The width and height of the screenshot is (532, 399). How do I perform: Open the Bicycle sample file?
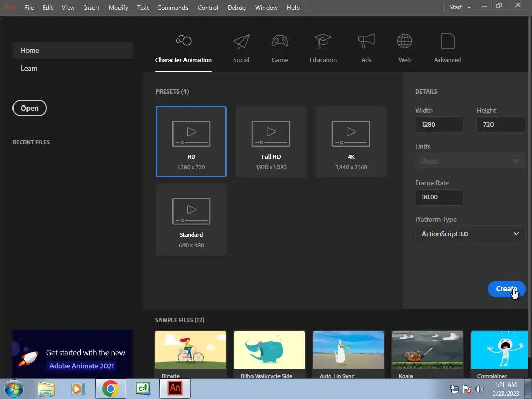click(191, 354)
